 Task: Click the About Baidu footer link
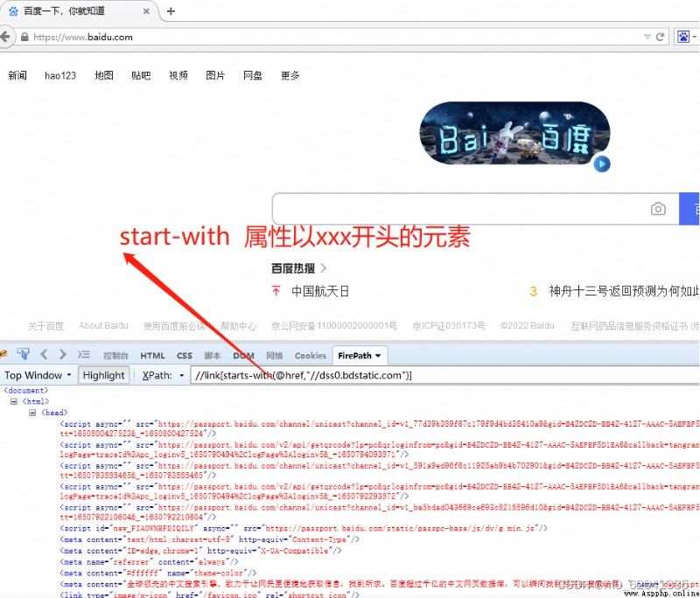pyautogui.click(x=103, y=326)
